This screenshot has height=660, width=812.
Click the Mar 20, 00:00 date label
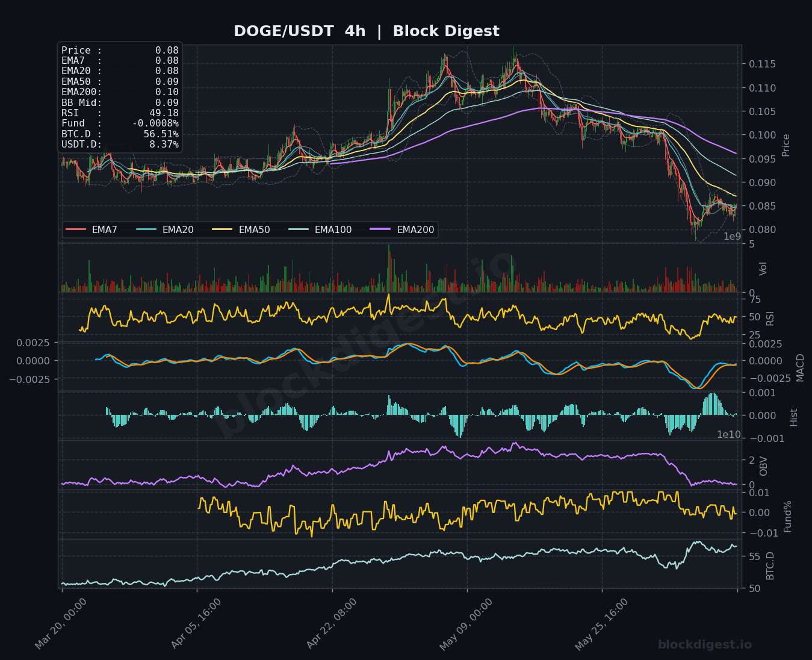click(x=61, y=624)
